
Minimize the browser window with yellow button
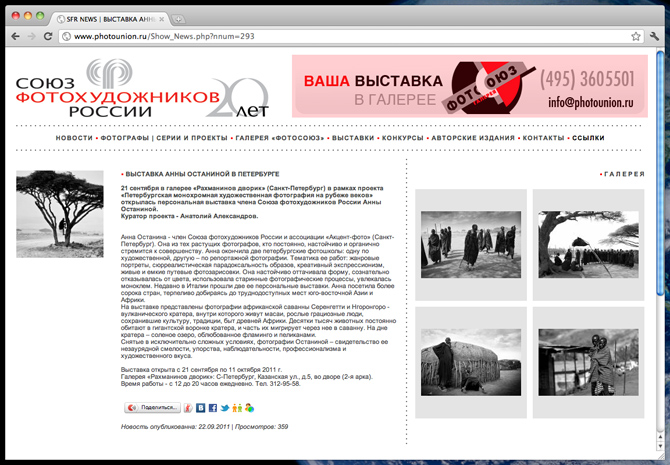[28, 16]
